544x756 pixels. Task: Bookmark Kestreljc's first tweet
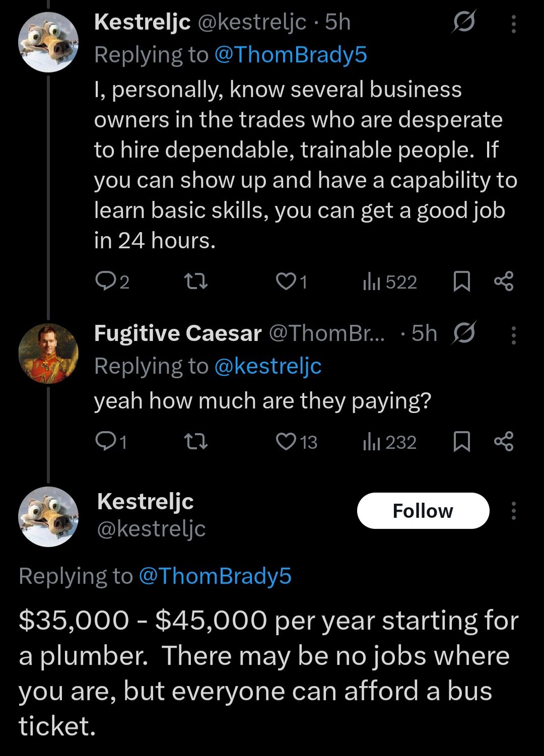(461, 282)
